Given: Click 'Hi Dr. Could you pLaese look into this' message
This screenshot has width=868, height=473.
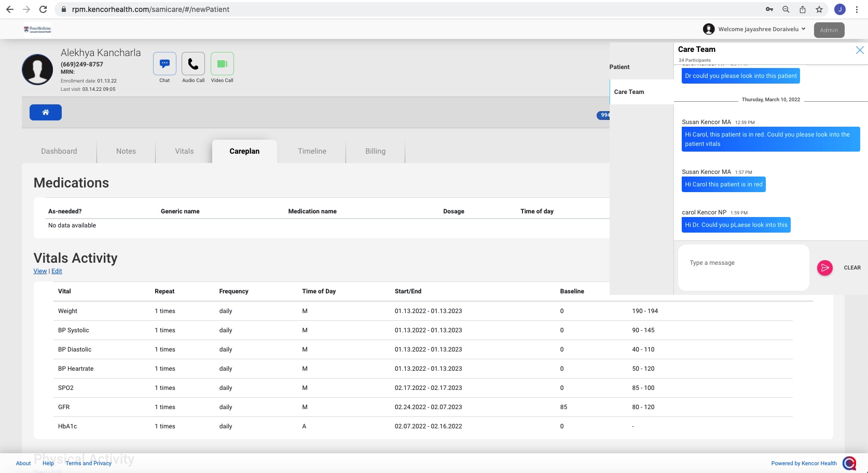Looking at the screenshot, I should click(736, 225).
